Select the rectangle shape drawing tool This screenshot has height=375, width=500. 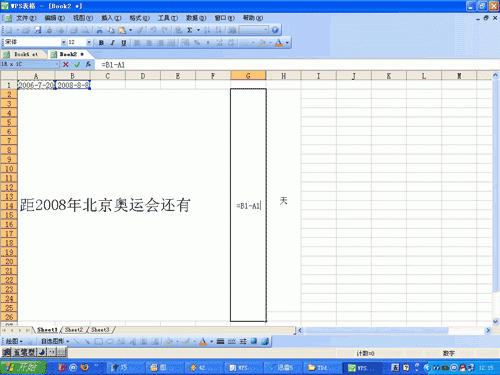pos(98,341)
